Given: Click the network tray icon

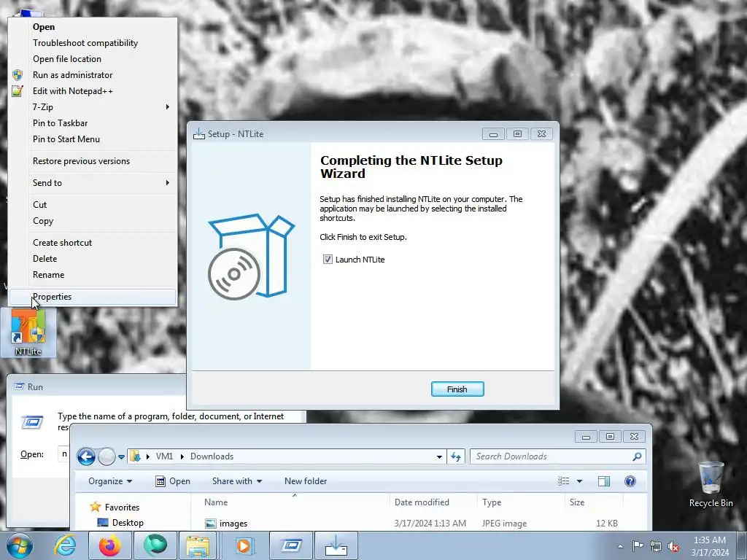Looking at the screenshot, I should click(x=656, y=545).
